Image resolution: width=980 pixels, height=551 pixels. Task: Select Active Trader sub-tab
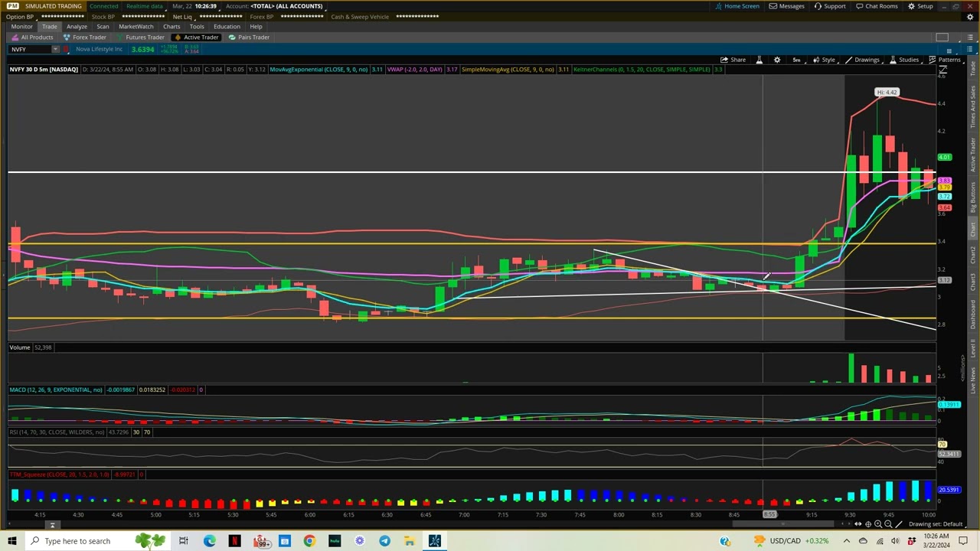pos(197,37)
